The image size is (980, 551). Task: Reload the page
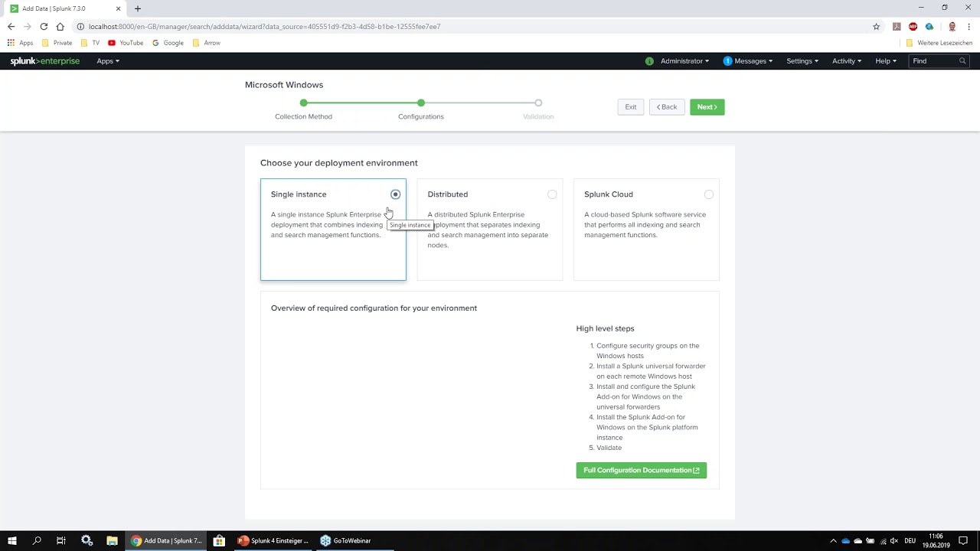click(44, 27)
